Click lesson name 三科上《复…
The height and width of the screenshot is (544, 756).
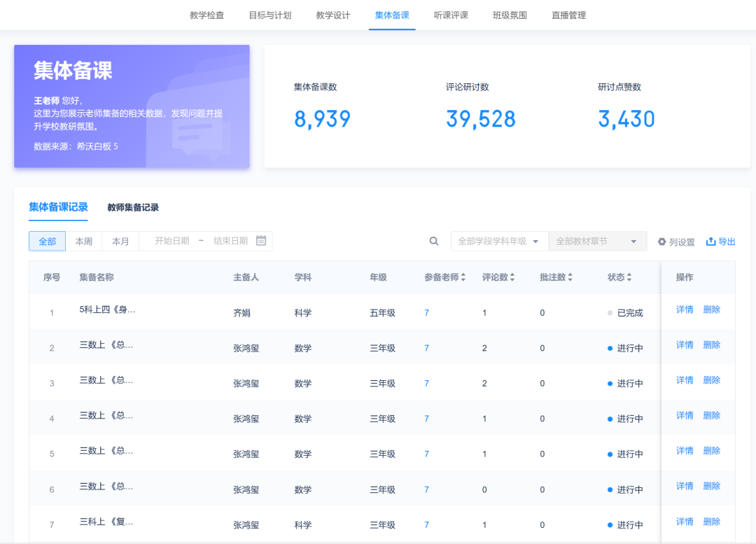(x=106, y=522)
